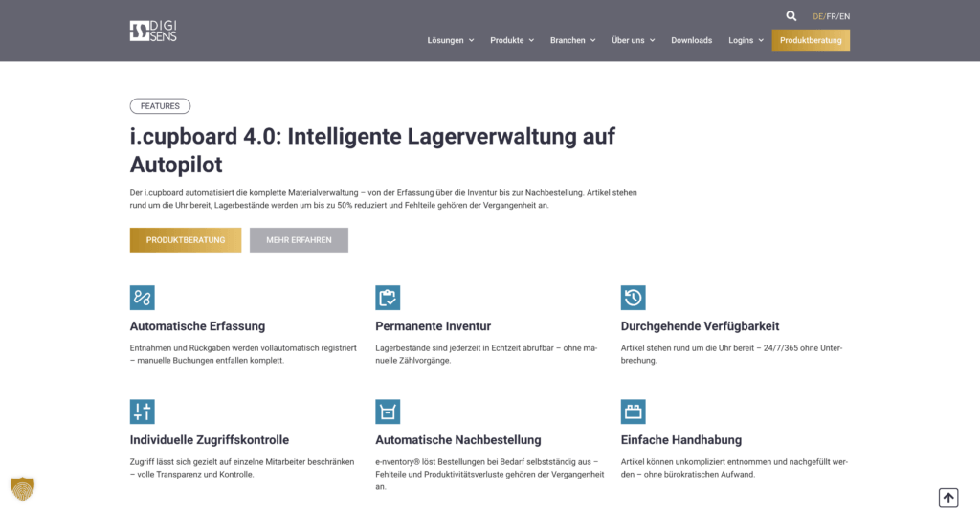
Task: Click the paragraph starting 'Der i.cupboard automatisiert'
Action: pos(383,199)
